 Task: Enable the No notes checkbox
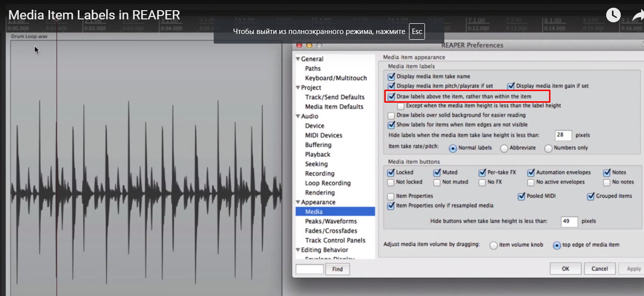pyautogui.click(x=607, y=182)
